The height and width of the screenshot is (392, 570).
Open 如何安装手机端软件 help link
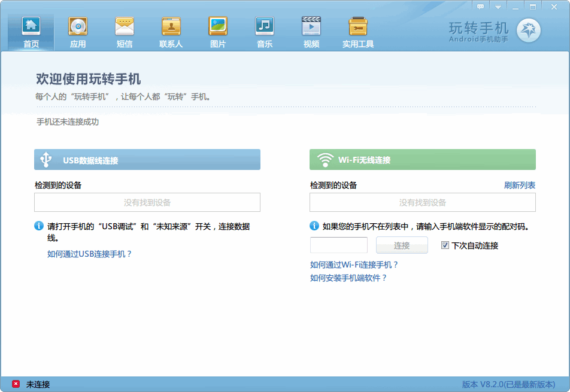pos(348,278)
